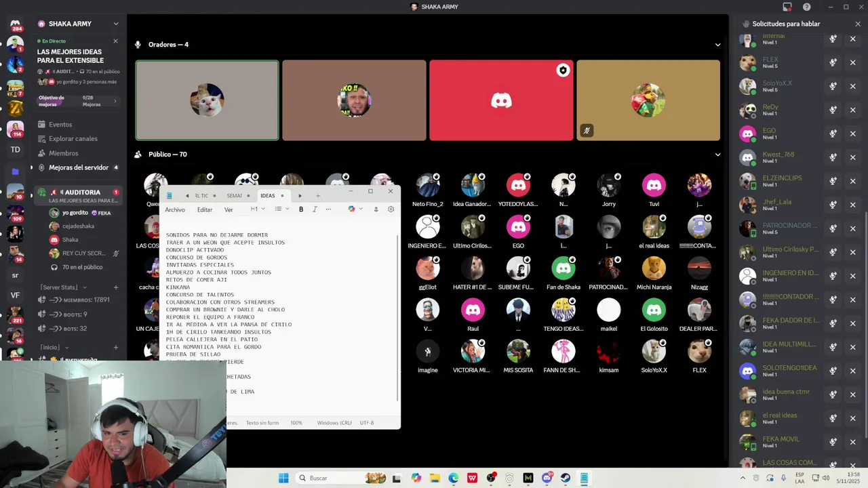Open Steam from the taskbar

point(565,479)
